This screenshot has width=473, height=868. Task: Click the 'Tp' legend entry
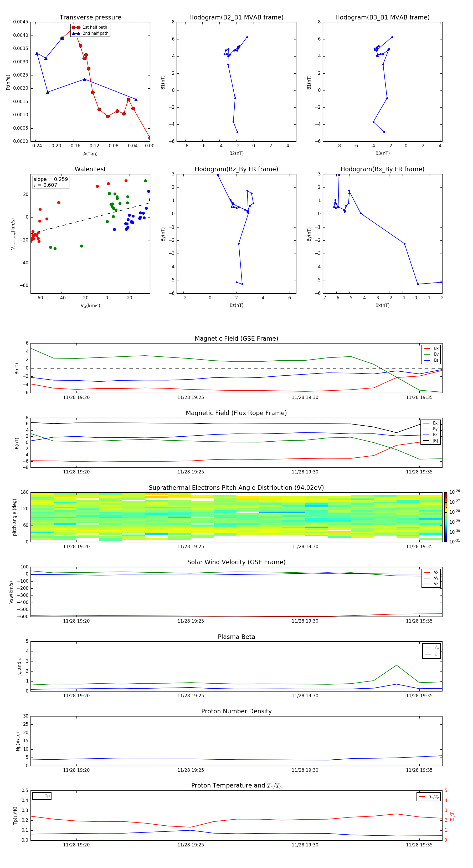[x=42, y=796]
